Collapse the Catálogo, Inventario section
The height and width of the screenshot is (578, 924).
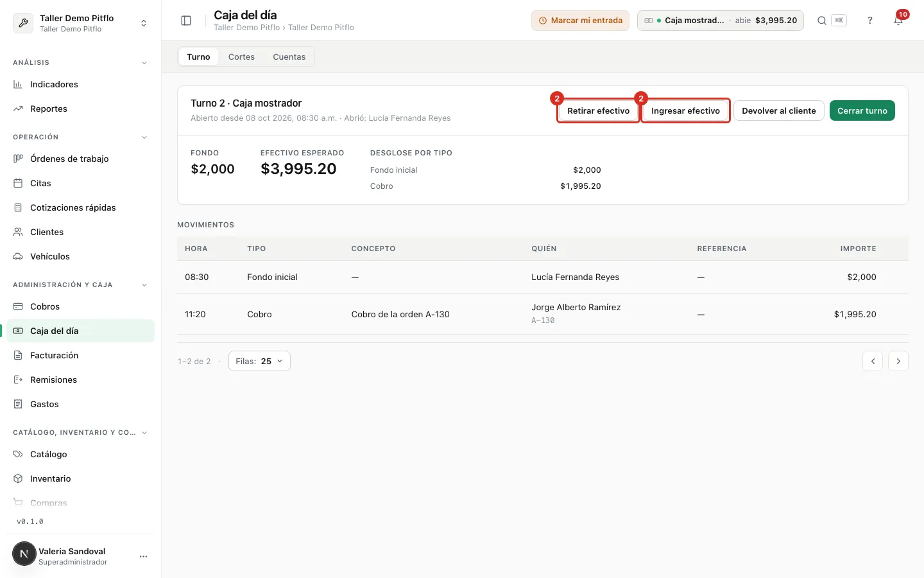(144, 433)
